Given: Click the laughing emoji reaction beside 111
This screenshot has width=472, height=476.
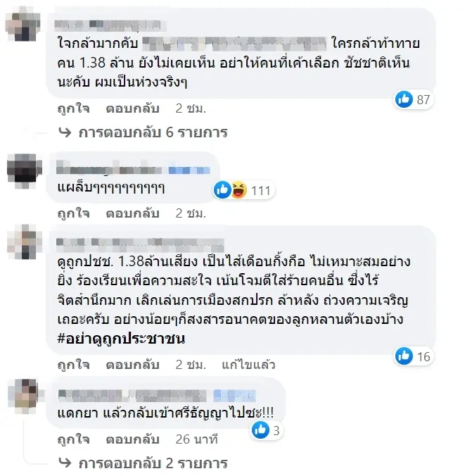Looking at the screenshot, I should (238, 190).
